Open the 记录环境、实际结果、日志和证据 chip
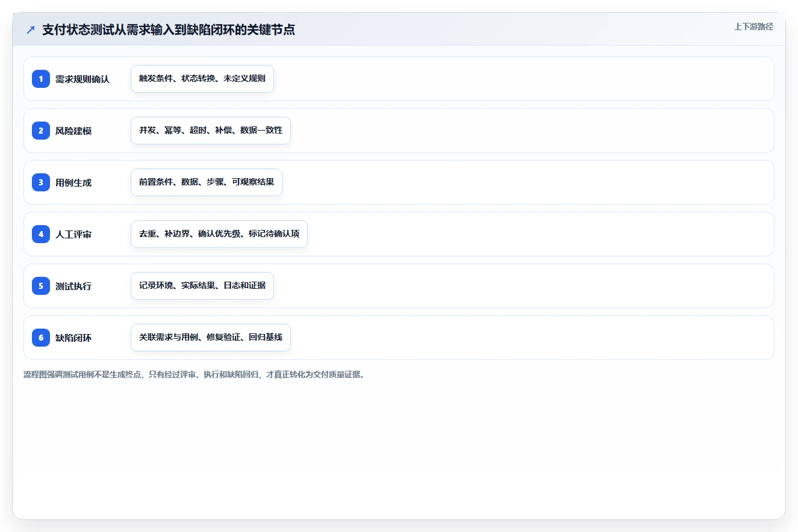The width and height of the screenshot is (798, 532). [x=202, y=286]
